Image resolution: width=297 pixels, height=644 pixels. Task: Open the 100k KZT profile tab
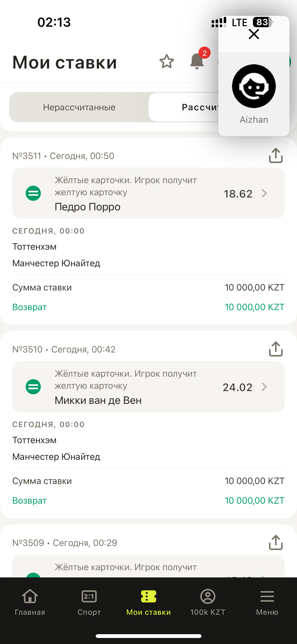click(x=208, y=602)
